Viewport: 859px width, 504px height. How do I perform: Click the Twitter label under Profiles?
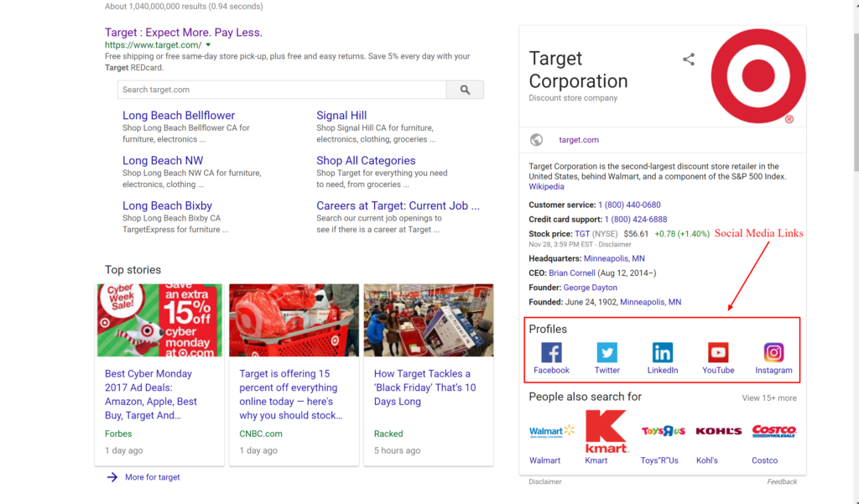(607, 371)
